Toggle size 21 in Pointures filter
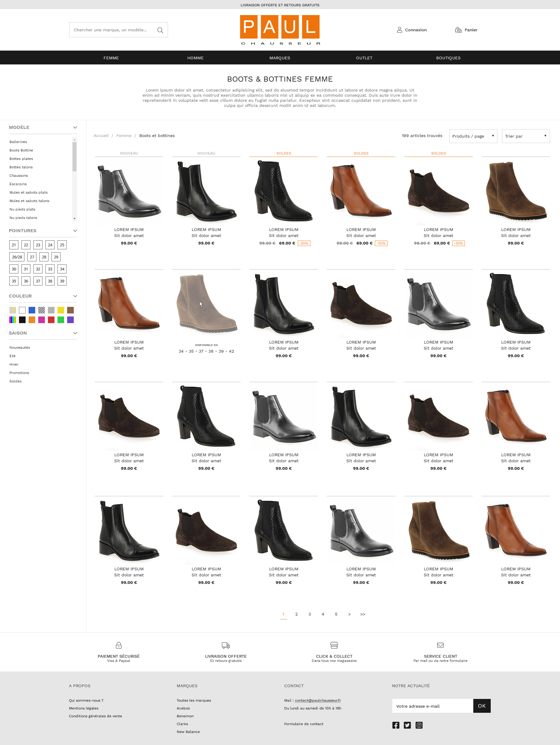 (14, 245)
